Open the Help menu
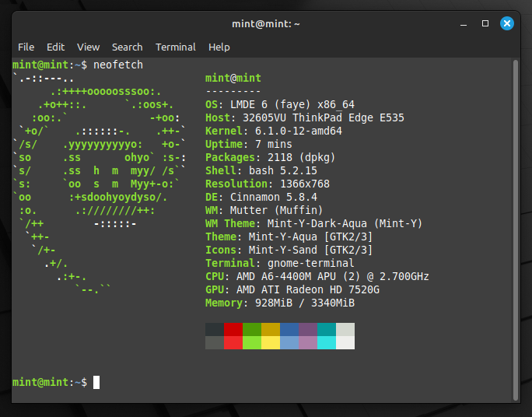532x417 pixels. point(219,47)
